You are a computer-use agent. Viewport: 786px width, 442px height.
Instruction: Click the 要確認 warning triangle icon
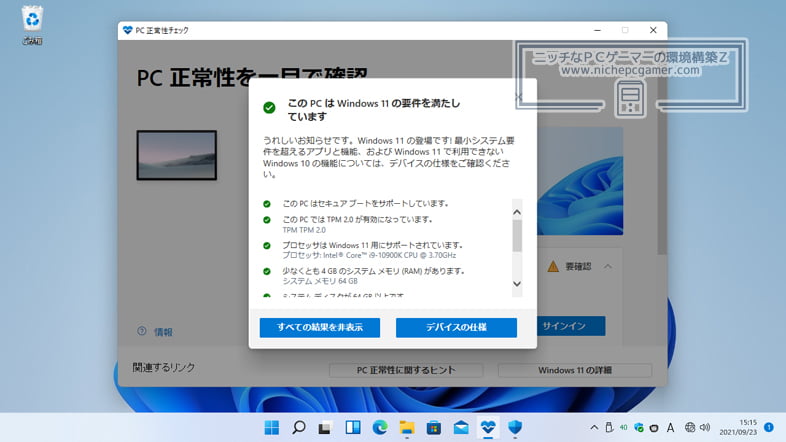tap(553, 266)
